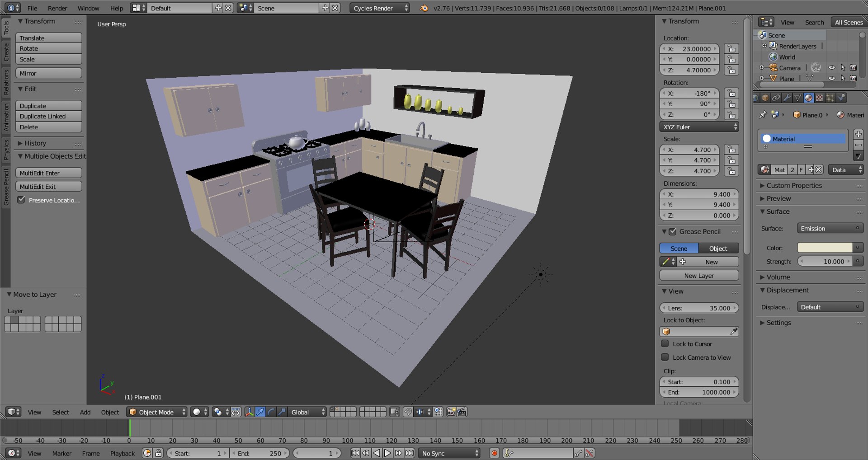Open the Constraints tab chain icon
Viewport: 868px width, 460px height.
pyautogui.click(x=776, y=98)
